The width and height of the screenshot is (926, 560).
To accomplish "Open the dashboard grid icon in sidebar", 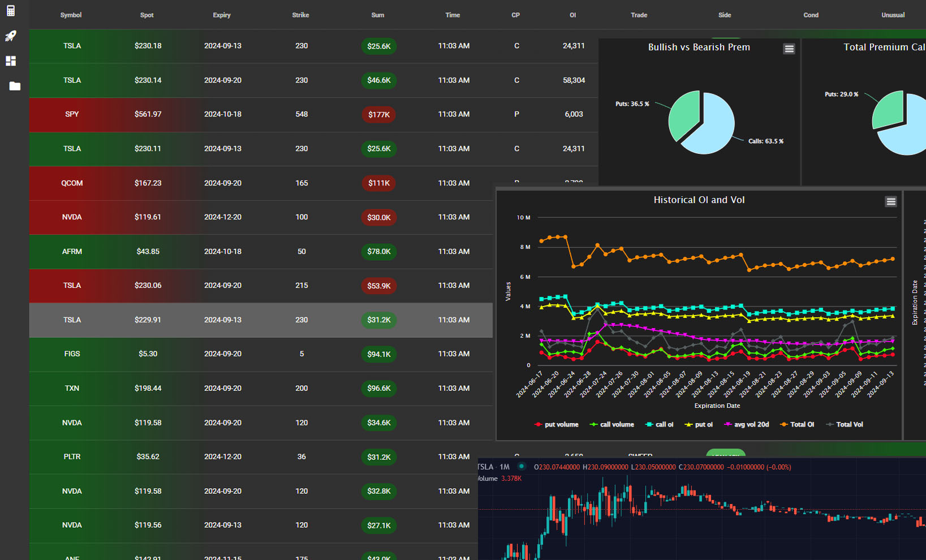I will pos(11,61).
